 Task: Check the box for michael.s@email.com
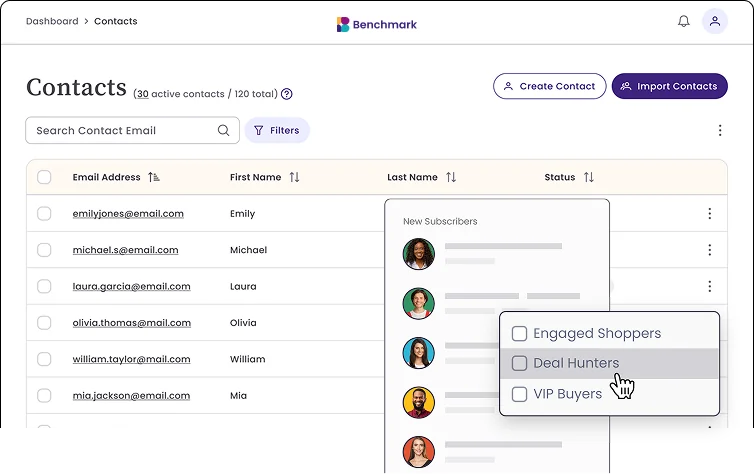pyautogui.click(x=44, y=250)
